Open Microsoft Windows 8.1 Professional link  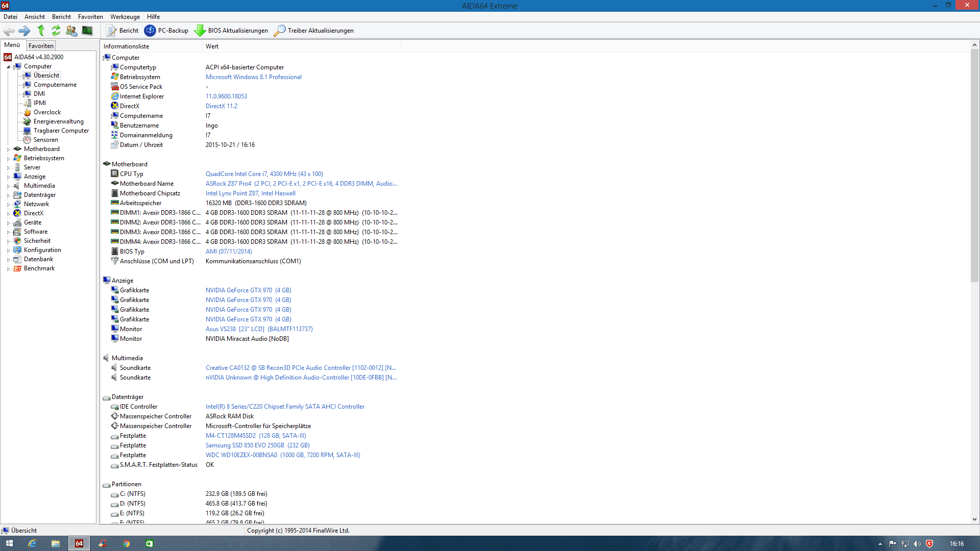[x=254, y=77]
